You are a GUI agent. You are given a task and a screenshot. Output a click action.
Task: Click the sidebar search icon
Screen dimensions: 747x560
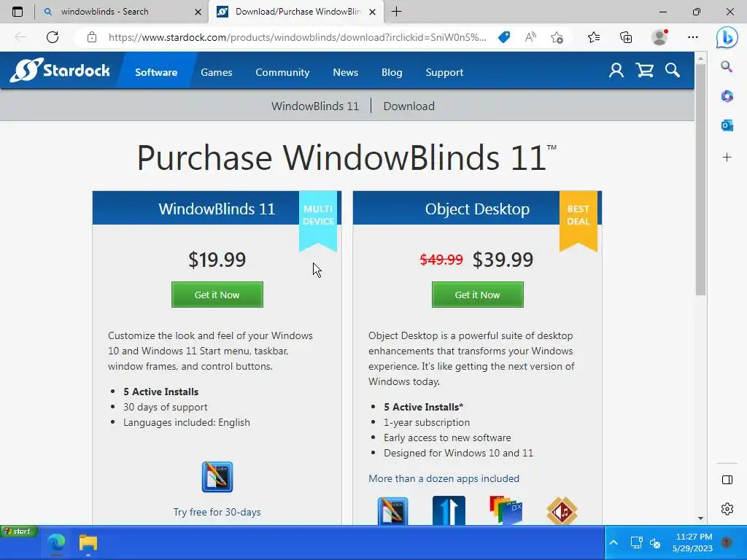point(727,66)
